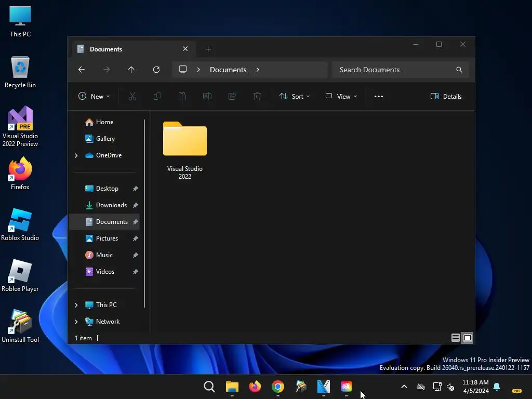Go back with the left arrow button

(82, 70)
